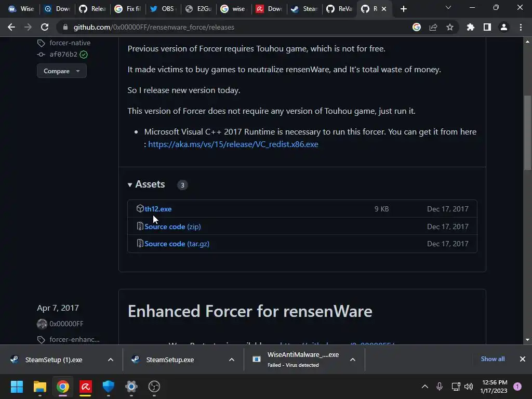Click th12.exe package icon
The width and height of the screenshot is (532, 399).
140,208
